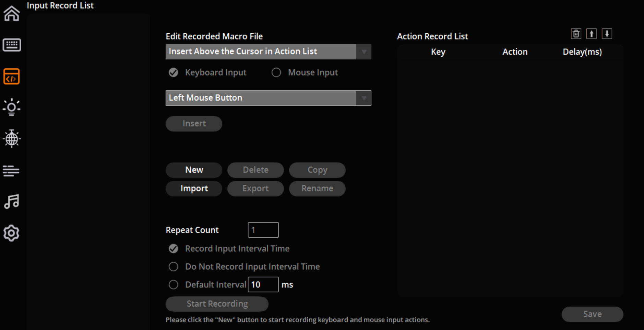Open the music note icon

point(12,202)
